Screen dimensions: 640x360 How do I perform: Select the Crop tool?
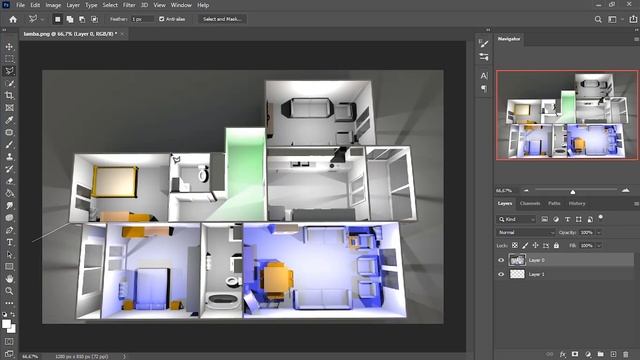9,96
